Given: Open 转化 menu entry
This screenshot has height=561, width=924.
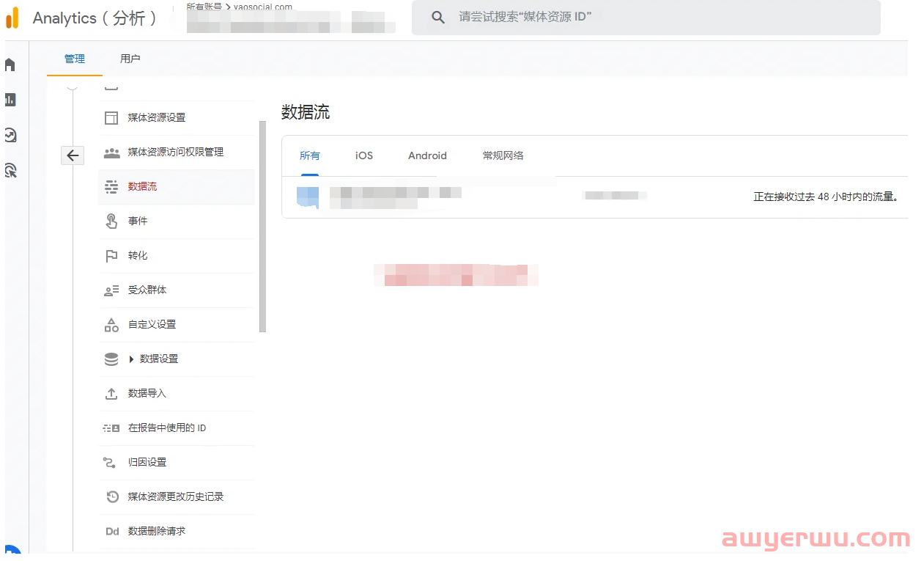Looking at the screenshot, I should click(x=177, y=256).
